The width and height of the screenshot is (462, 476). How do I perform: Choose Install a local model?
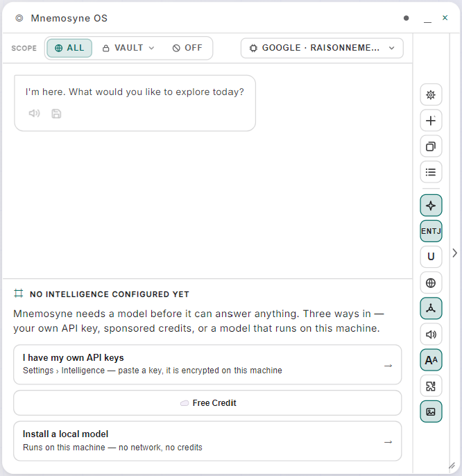207,441
